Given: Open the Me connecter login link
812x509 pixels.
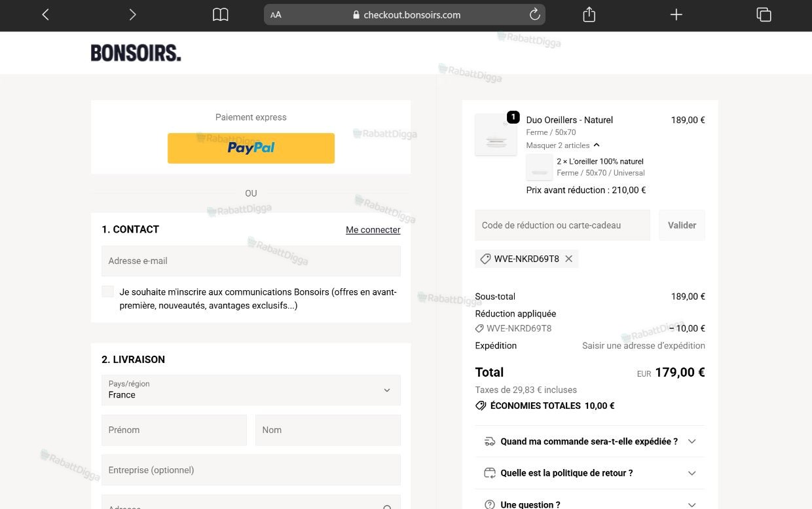Looking at the screenshot, I should coord(373,230).
